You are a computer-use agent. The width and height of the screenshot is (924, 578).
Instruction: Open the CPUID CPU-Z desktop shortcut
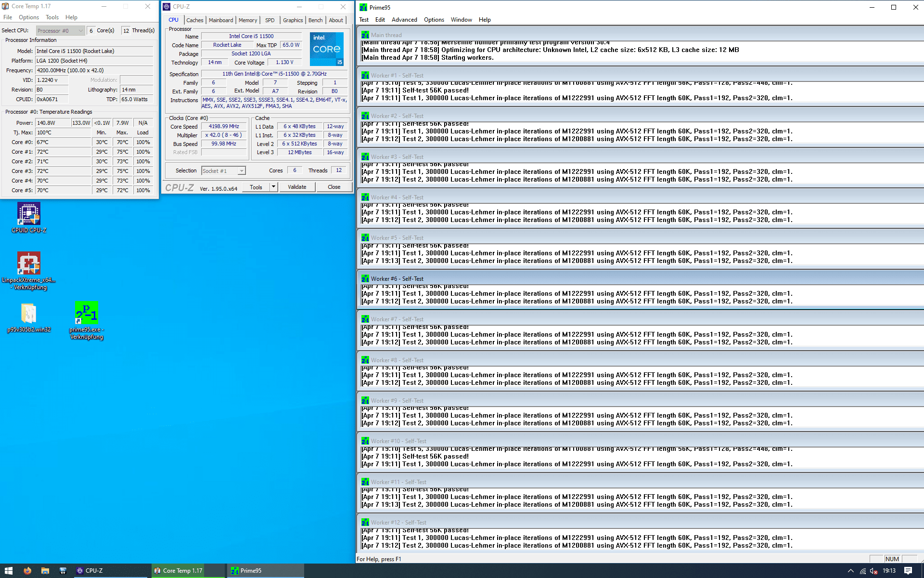point(29,217)
